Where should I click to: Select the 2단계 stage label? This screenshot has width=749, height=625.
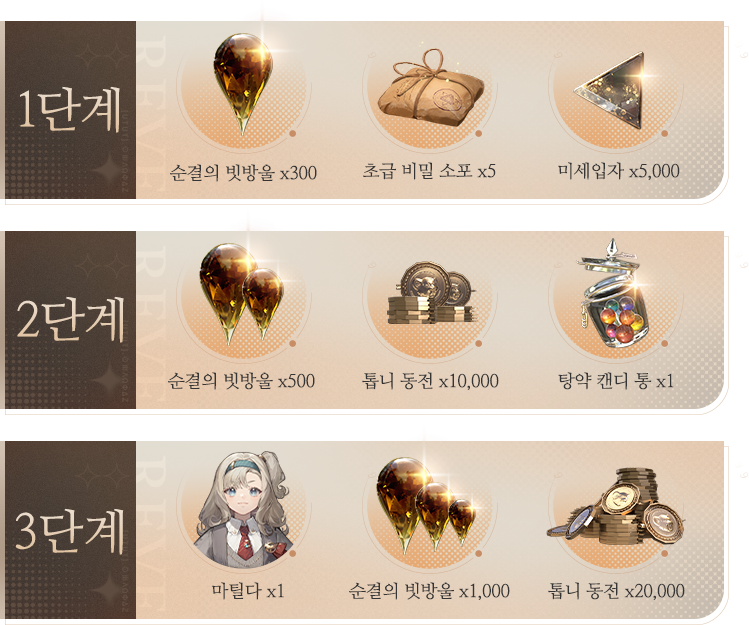(70, 319)
